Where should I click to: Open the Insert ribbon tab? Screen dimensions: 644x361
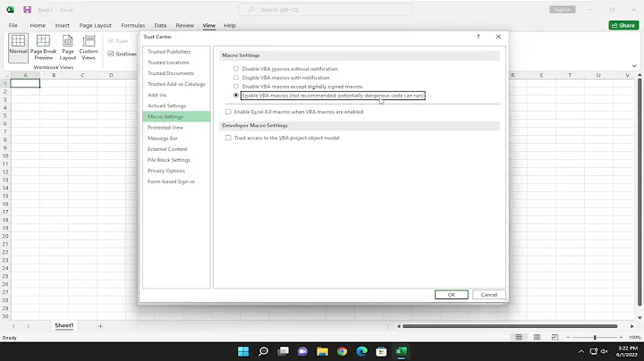[x=62, y=25]
